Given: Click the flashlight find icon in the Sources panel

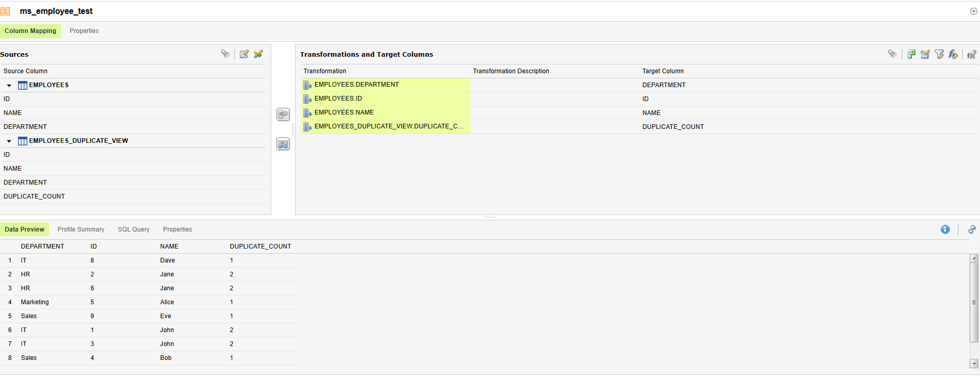Looking at the screenshot, I should tap(225, 54).
